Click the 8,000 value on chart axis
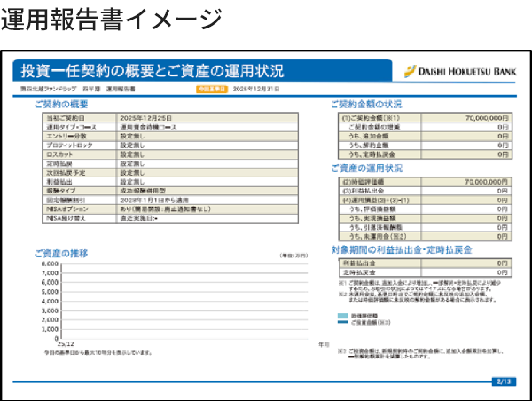The image size is (532, 401). [x=49, y=264]
